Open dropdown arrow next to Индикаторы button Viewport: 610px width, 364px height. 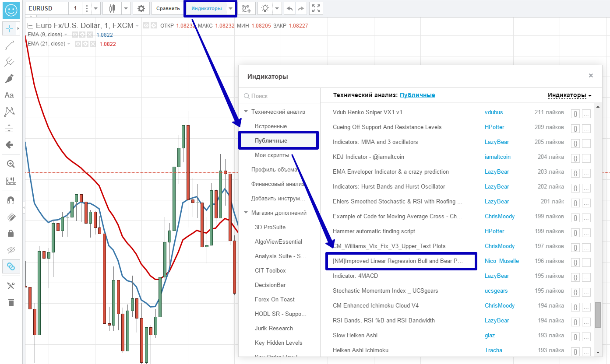tap(231, 8)
